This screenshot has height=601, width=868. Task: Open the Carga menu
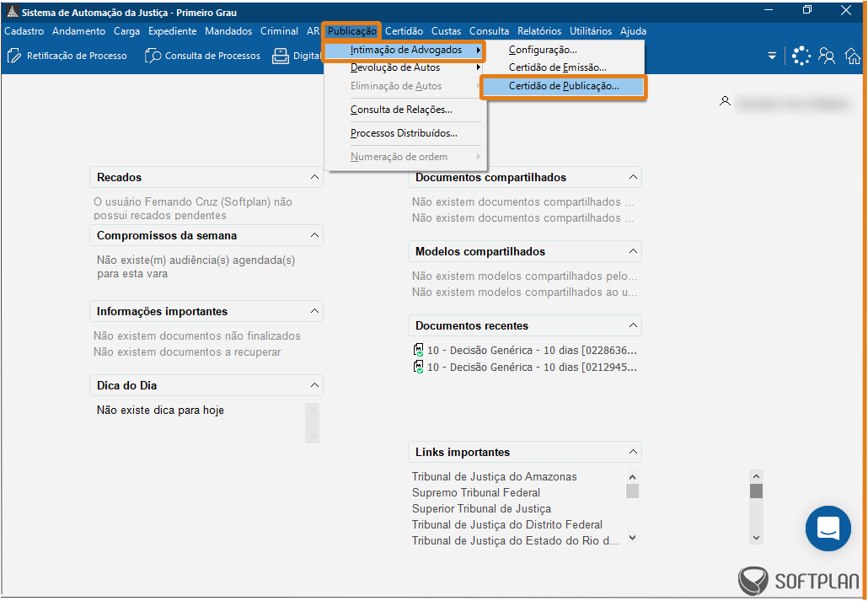coord(126,31)
